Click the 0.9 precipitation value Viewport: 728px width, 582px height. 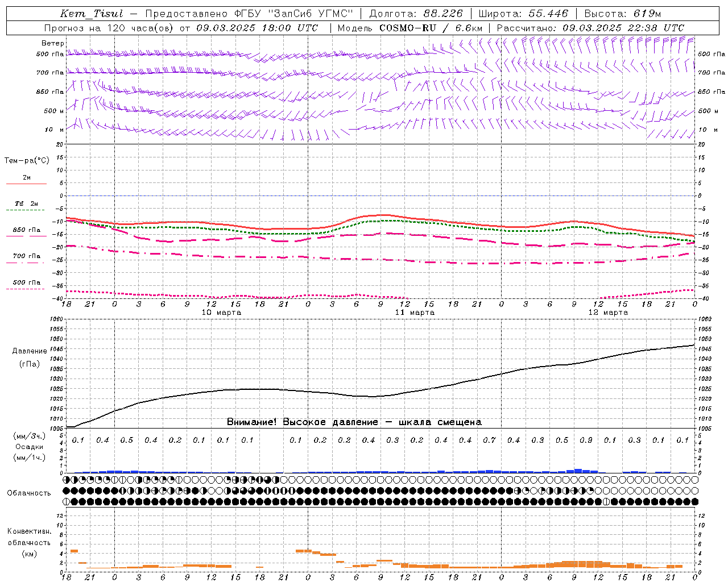[586, 440]
